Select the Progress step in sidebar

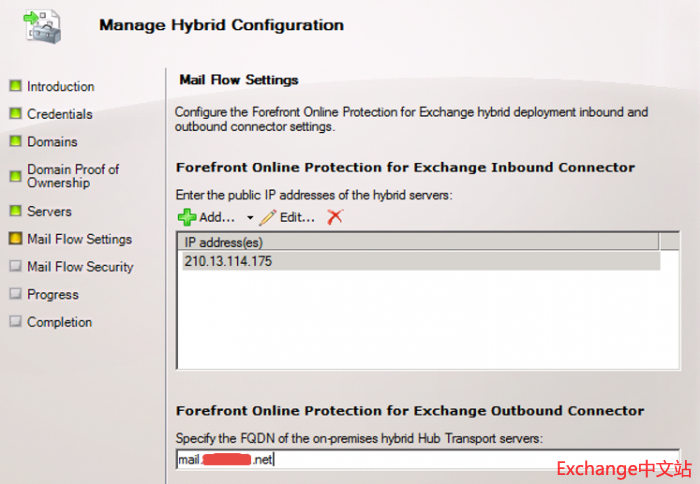tap(53, 295)
